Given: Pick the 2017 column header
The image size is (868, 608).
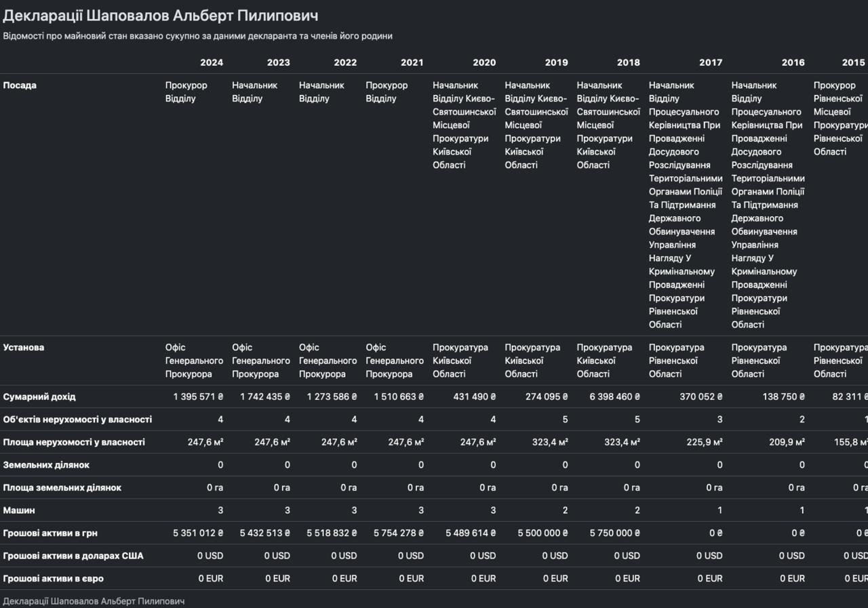Looking at the screenshot, I should [x=711, y=62].
